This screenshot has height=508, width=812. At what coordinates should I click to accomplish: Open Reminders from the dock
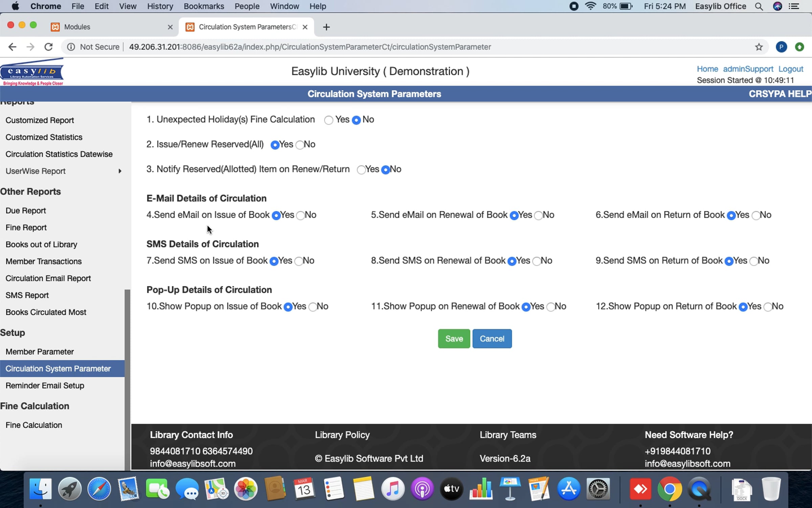pyautogui.click(x=334, y=489)
